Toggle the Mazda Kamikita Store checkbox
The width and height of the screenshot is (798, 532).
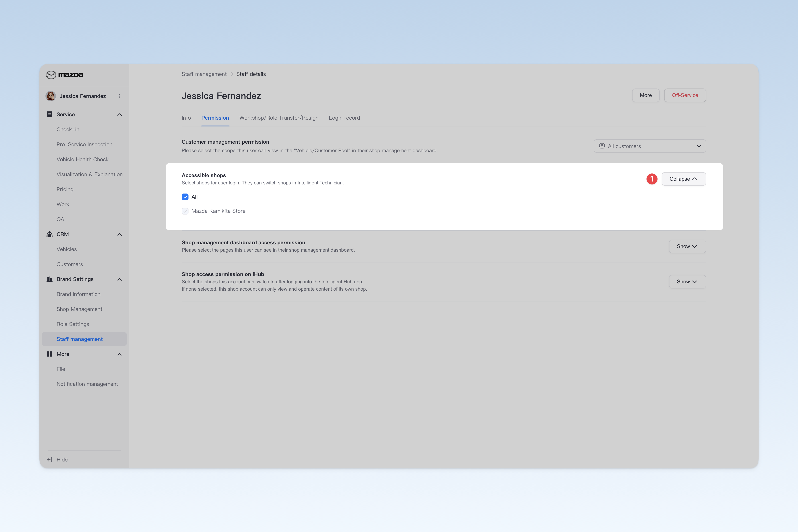click(185, 211)
